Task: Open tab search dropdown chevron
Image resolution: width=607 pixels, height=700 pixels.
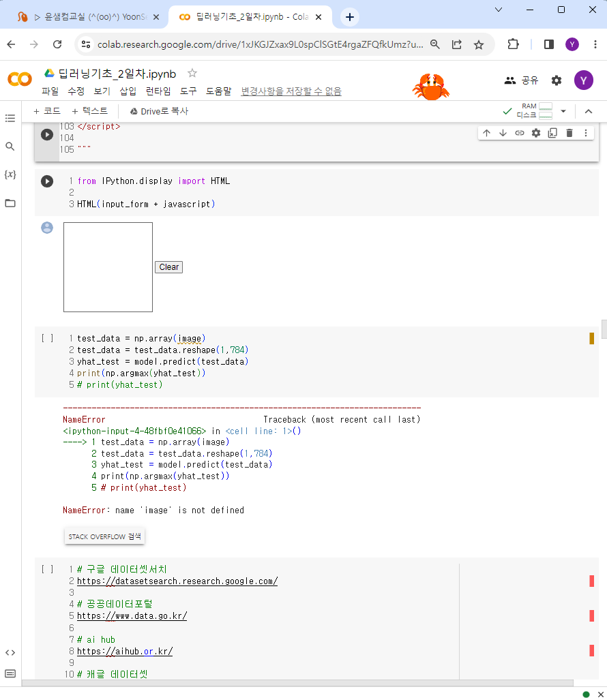Action: point(499,10)
